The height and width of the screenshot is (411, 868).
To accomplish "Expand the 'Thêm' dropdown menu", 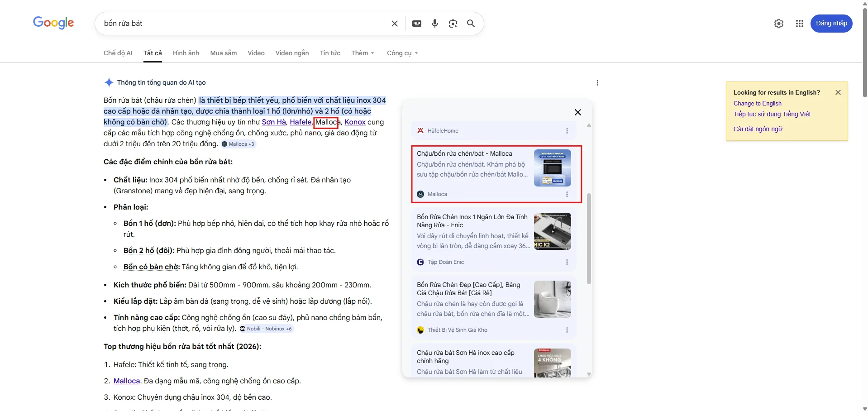I will (x=363, y=53).
